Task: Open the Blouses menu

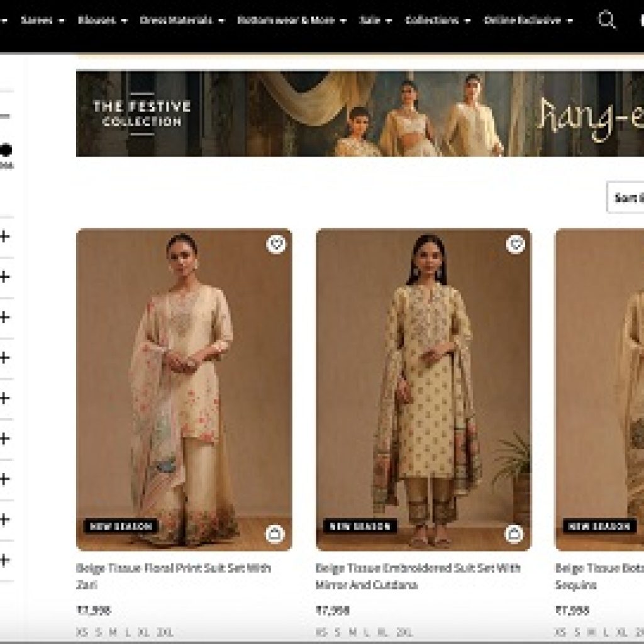Action: [x=103, y=20]
